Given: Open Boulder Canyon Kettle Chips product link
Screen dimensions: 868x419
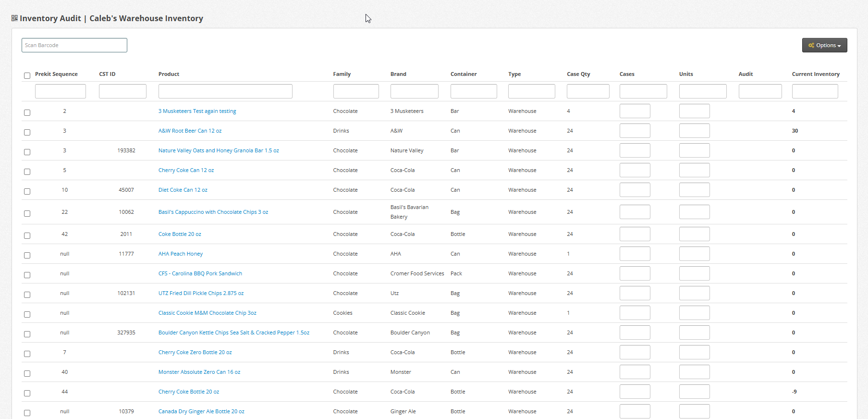Looking at the screenshot, I should pos(234,333).
